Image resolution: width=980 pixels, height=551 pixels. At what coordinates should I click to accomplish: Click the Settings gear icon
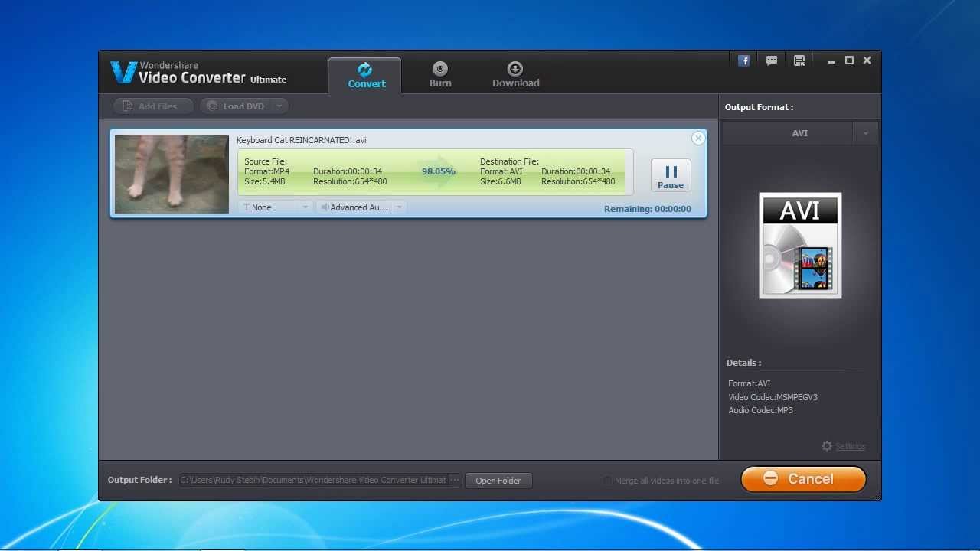[827, 446]
